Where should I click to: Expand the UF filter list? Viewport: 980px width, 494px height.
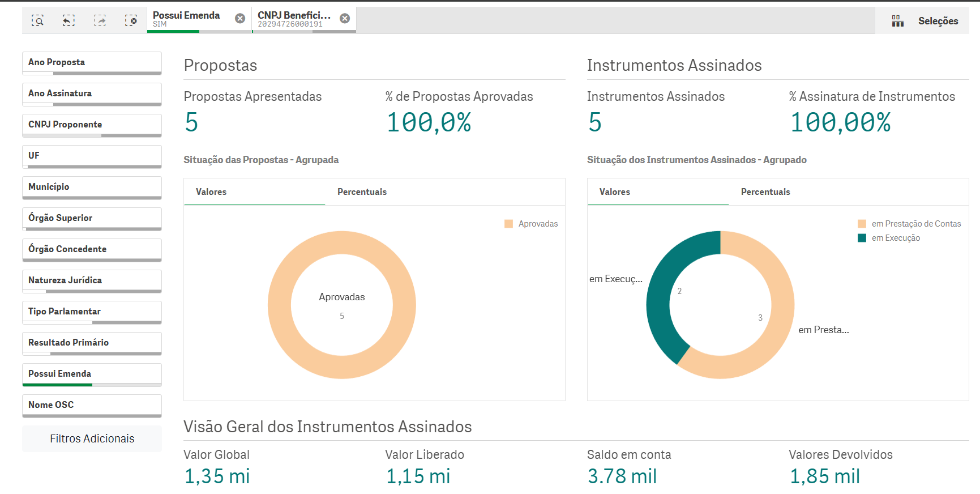point(92,156)
